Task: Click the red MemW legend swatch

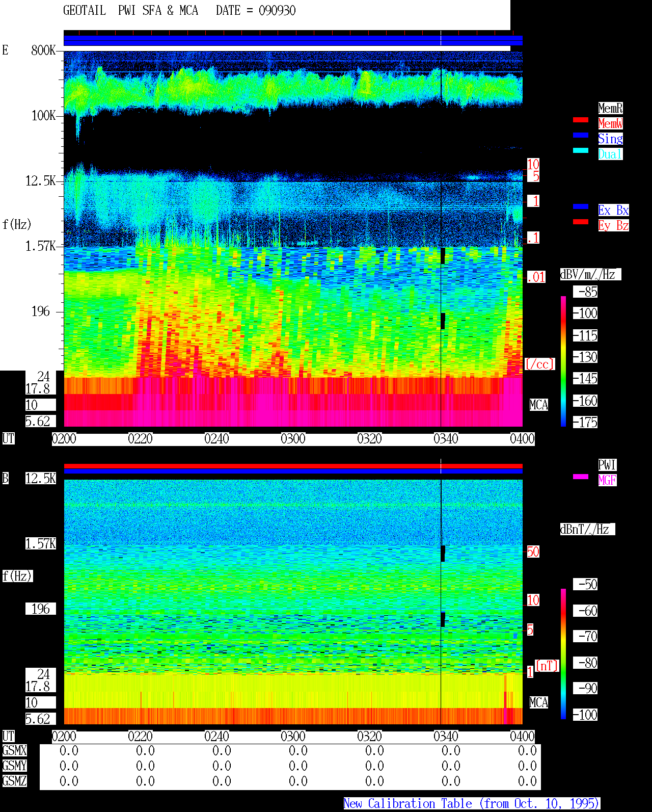Action: pos(581,120)
